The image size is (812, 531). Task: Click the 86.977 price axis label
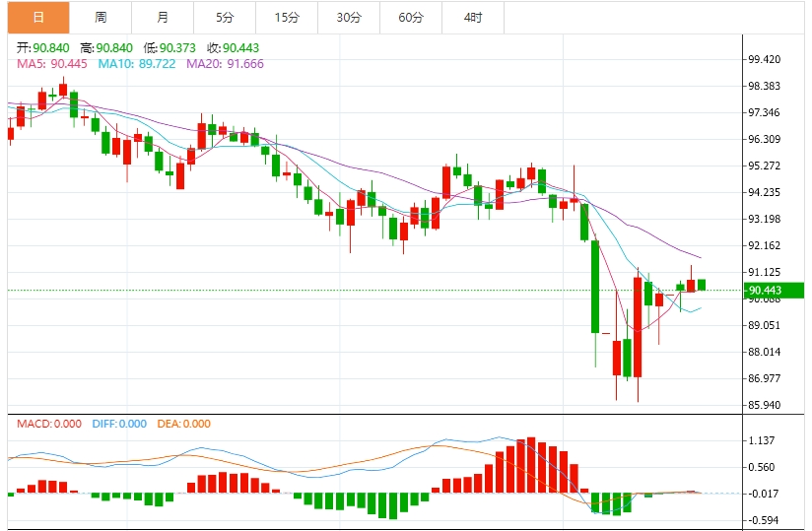point(765,378)
